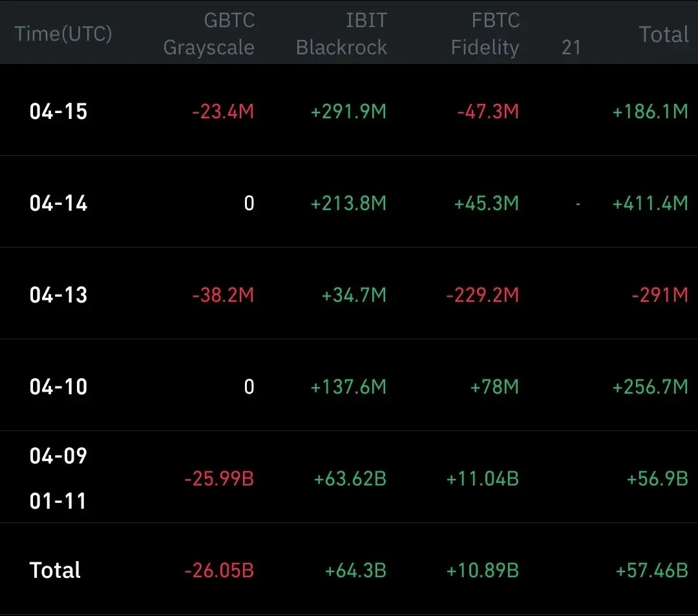698x616 pixels.
Task: Select the -229.2M Fidelity value for 04-13
Action: (x=482, y=295)
